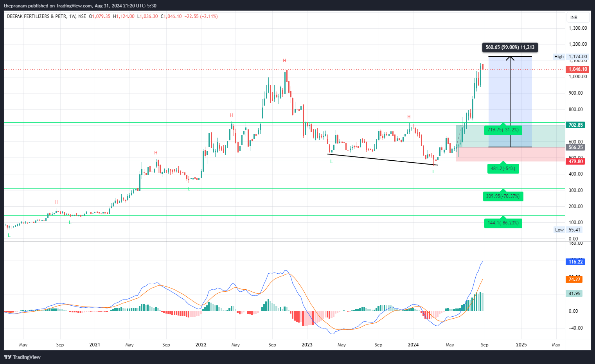Click the blue 116.22 MACD value label
This screenshot has width=595, height=364.
tap(575, 262)
